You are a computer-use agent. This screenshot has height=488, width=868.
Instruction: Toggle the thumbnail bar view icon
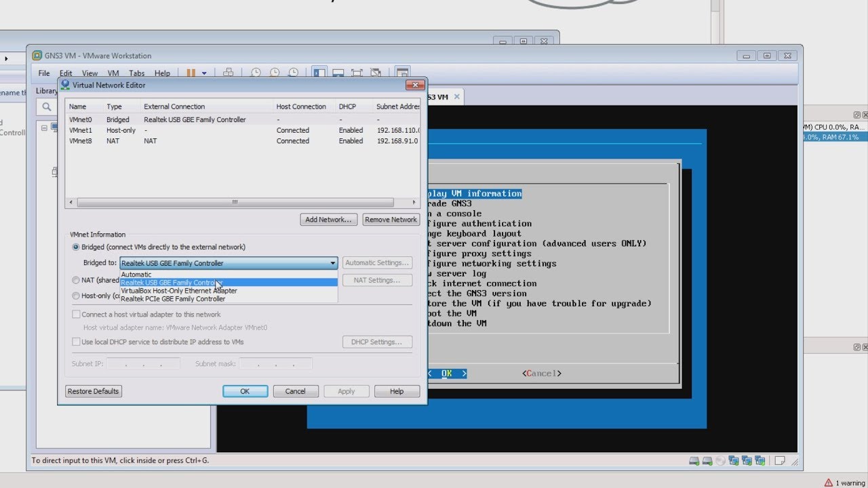pos(338,73)
